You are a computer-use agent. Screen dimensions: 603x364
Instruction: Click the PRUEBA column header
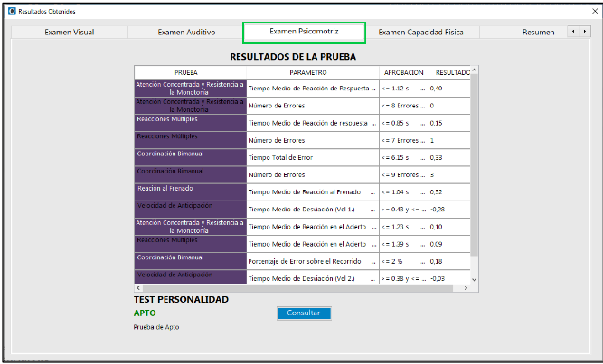tap(191, 71)
